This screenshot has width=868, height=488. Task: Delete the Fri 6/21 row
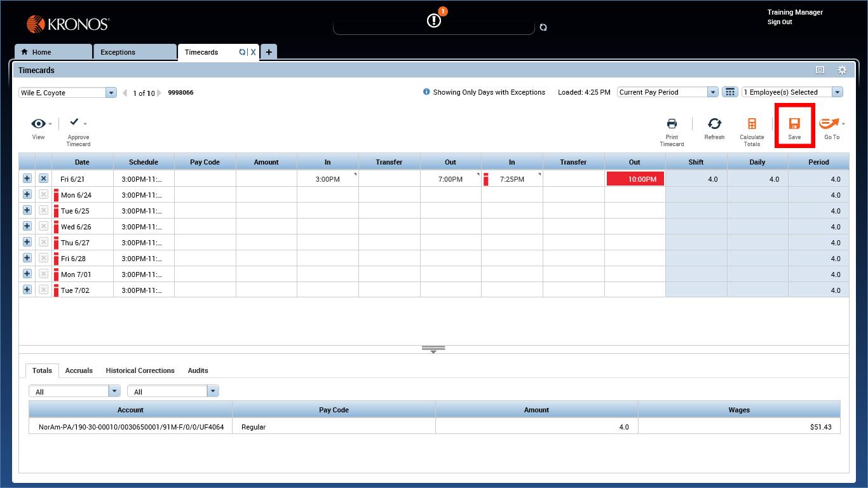pos(43,179)
